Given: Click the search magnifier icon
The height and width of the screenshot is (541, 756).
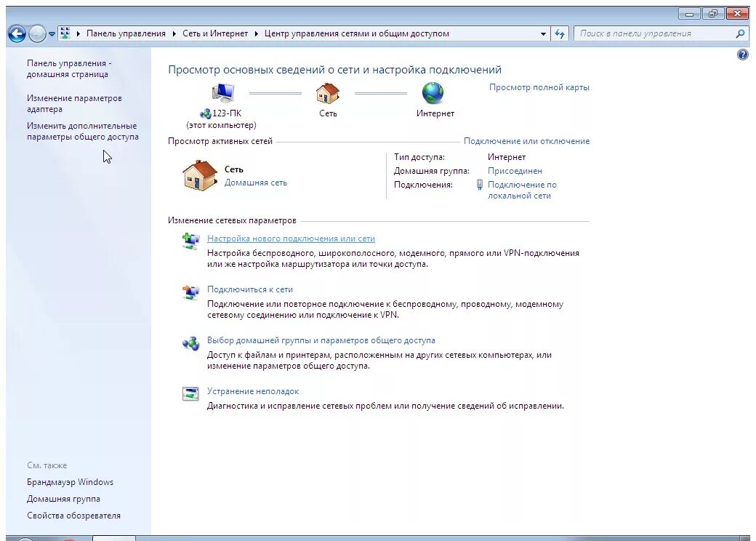Looking at the screenshot, I should point(741,33).
